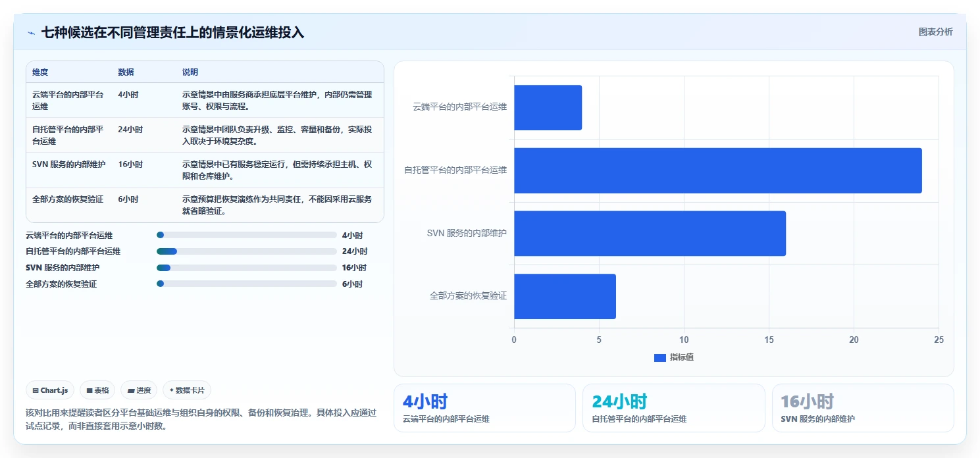Click the blue 指标值 legend color swatch
Screen dimensions: 980x458
(x=660, y=357)
